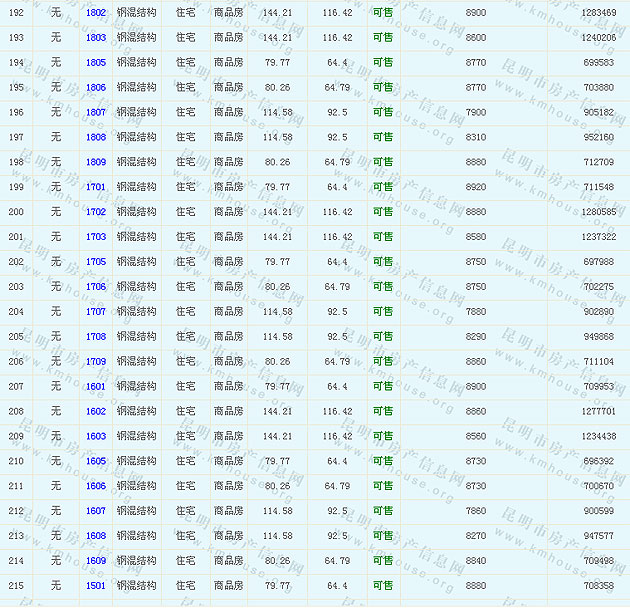Open room 1802 link
The image size is (630, 608).
click(x=96, y=12)
